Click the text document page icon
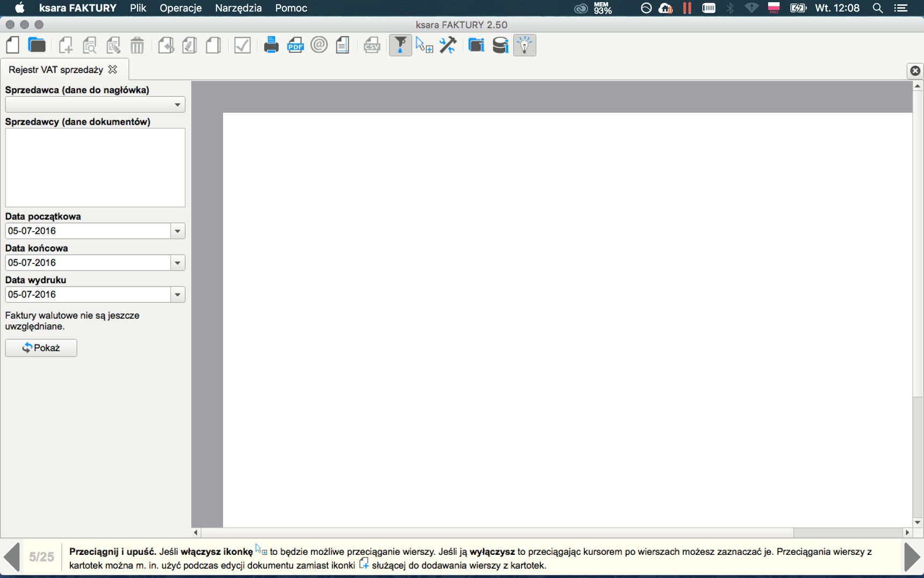 tap(343, 45)
